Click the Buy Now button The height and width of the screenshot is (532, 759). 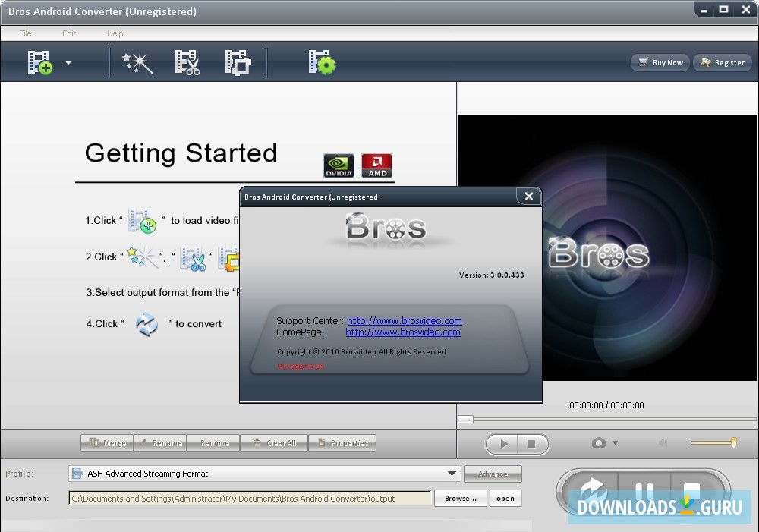click(660, 62)
